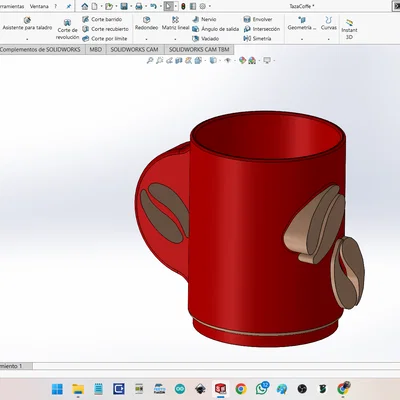Activate the Redondeo fillet tool
Screen dimensions: 400x400
point(146,24)
